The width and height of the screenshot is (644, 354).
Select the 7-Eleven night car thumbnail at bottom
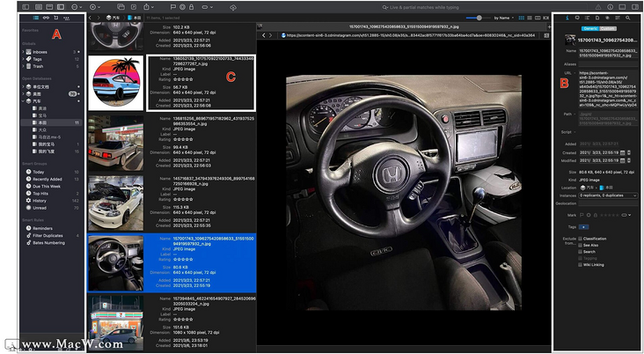click(x=116, y=322)
